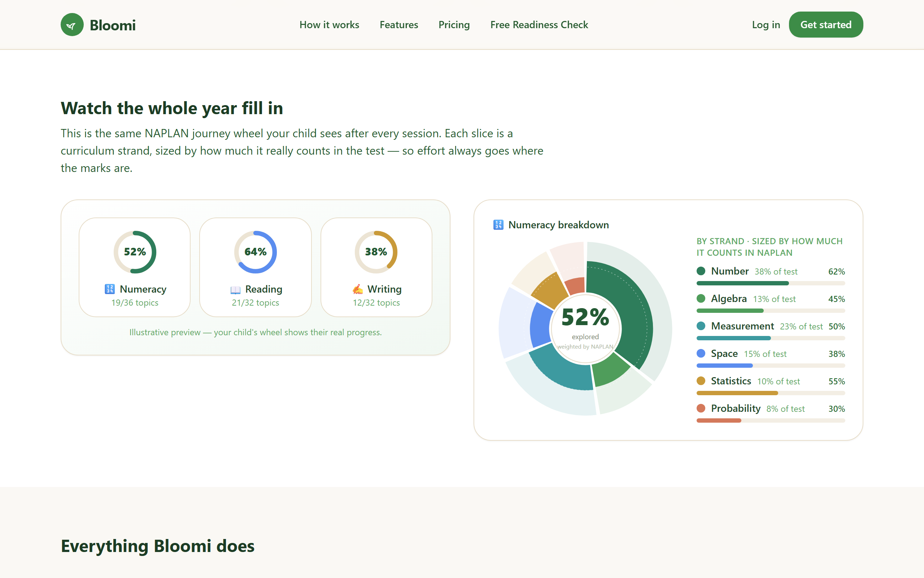Image resolution: width=924 pixels, height=578 pixels.
Task: Click the Probability coral legend dot
Action: pyautogui.click(x=701, y=409)
